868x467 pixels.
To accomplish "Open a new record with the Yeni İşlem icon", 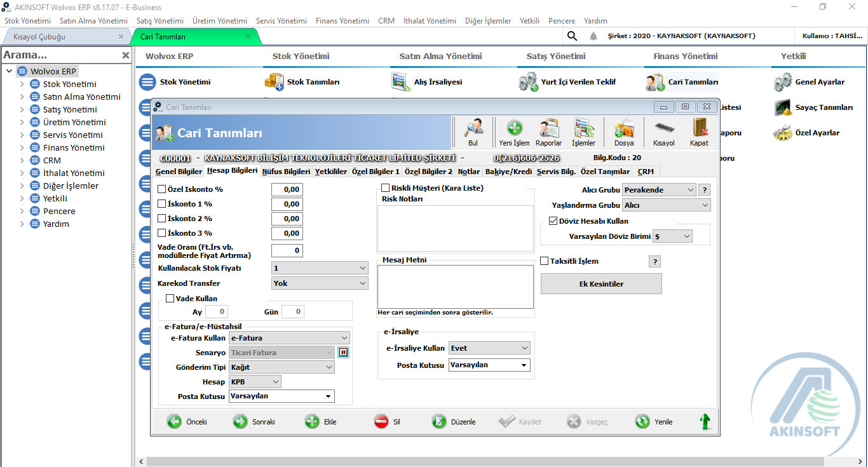I will click(514, 132).
